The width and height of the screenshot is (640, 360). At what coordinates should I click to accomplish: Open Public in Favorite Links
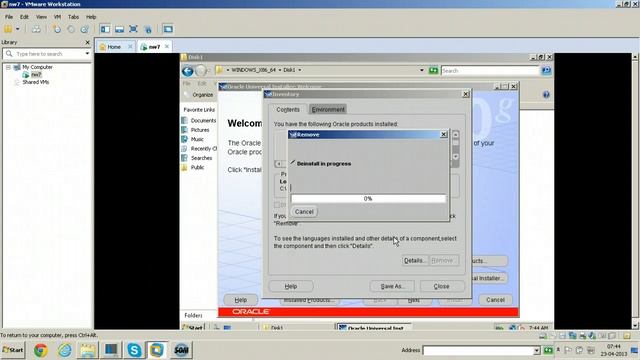click(x=197, y=167)
